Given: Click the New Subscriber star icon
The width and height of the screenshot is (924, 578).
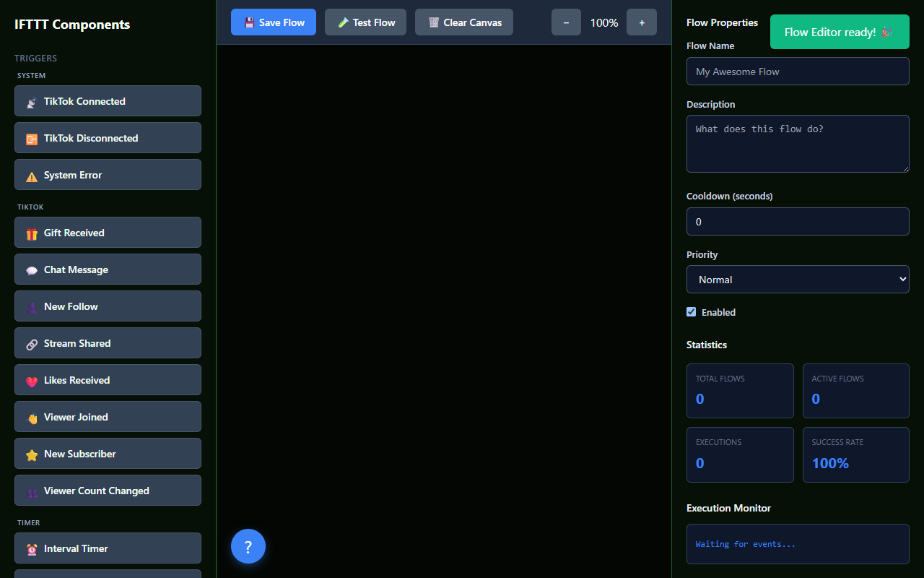Looking at the screenshot, I should pos(32,454).
